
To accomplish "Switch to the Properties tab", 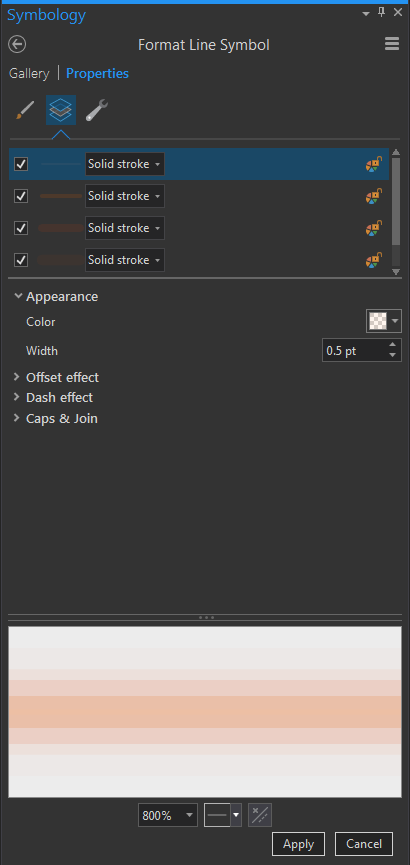I will [98, 73].
